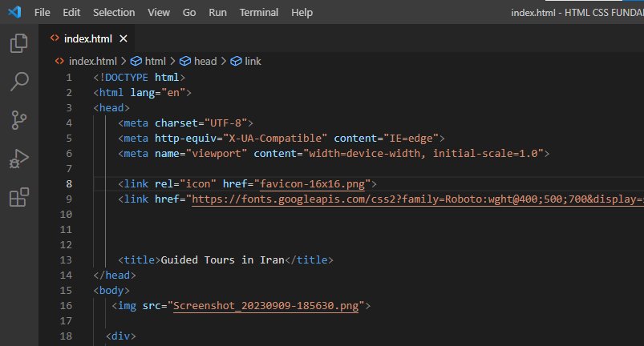
Task: Follow the Screenshot_20230909-185630.png src link
Action: tap(265, 305)
